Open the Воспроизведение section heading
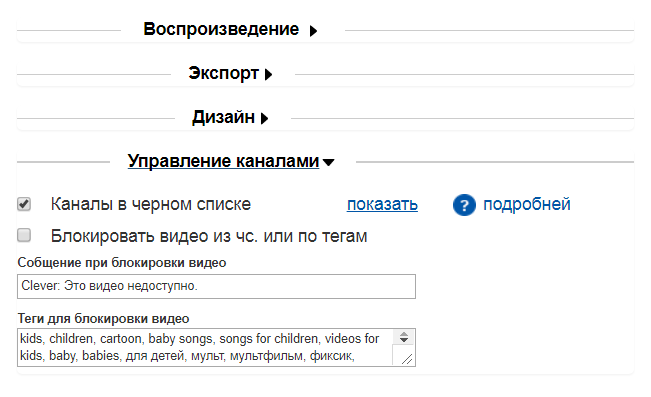The image size is (651, 397). click(x=221, y=29)
